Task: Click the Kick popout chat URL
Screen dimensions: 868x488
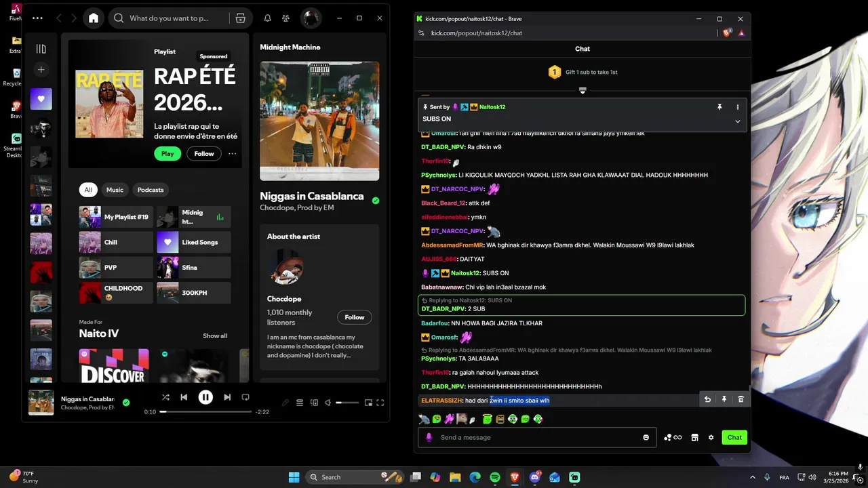Action: 476,33
